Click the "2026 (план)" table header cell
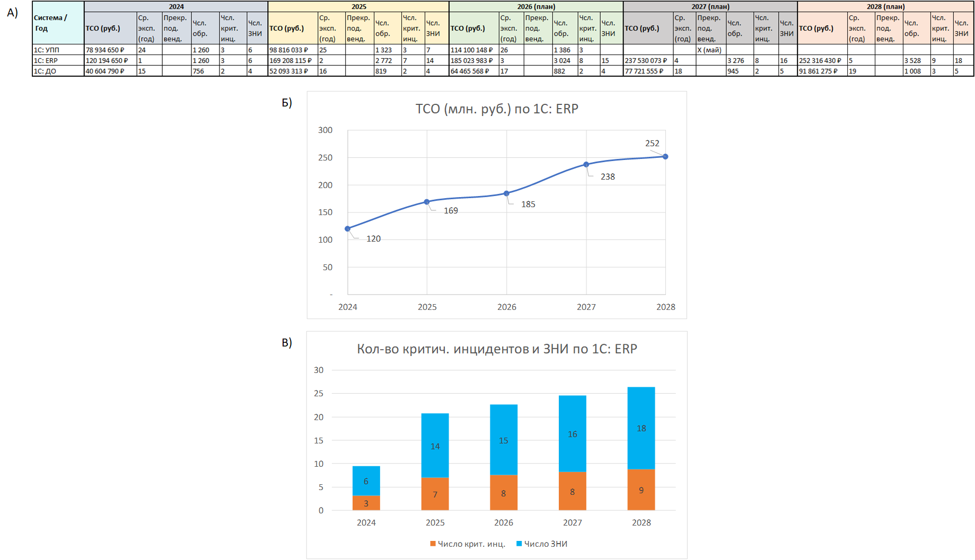This screenshot has height=560, width=975. (x=535, y=6)
